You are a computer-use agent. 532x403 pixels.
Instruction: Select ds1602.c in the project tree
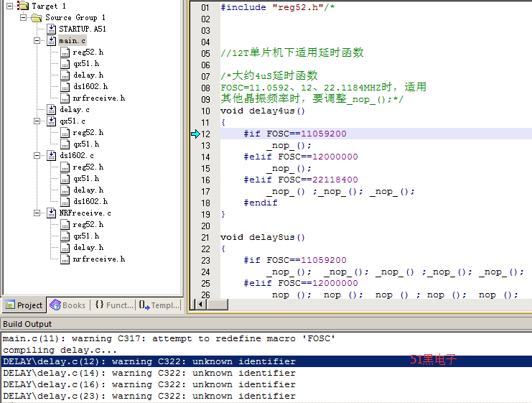(x=77, y=155)
